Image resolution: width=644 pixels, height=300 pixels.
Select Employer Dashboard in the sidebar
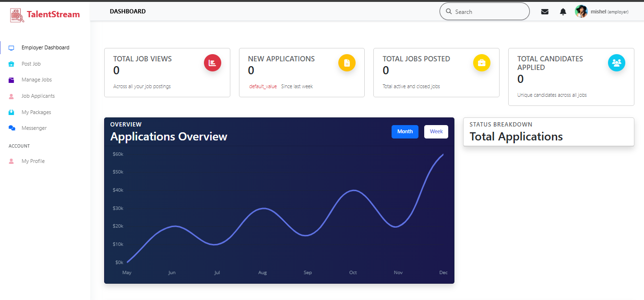tap(46, 47)
